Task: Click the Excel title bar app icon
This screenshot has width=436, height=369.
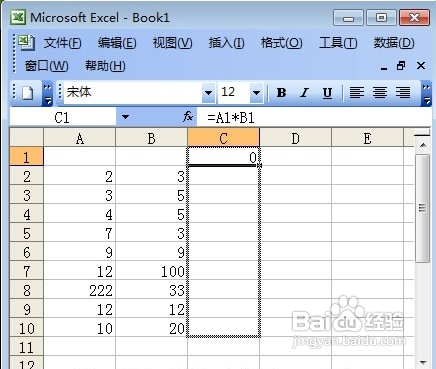Action: (18, 17)
